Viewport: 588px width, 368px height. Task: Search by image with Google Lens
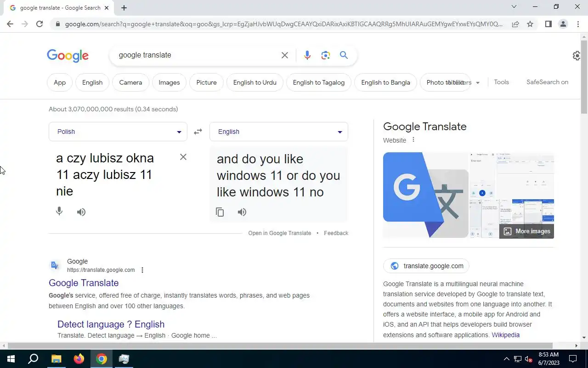326,55
